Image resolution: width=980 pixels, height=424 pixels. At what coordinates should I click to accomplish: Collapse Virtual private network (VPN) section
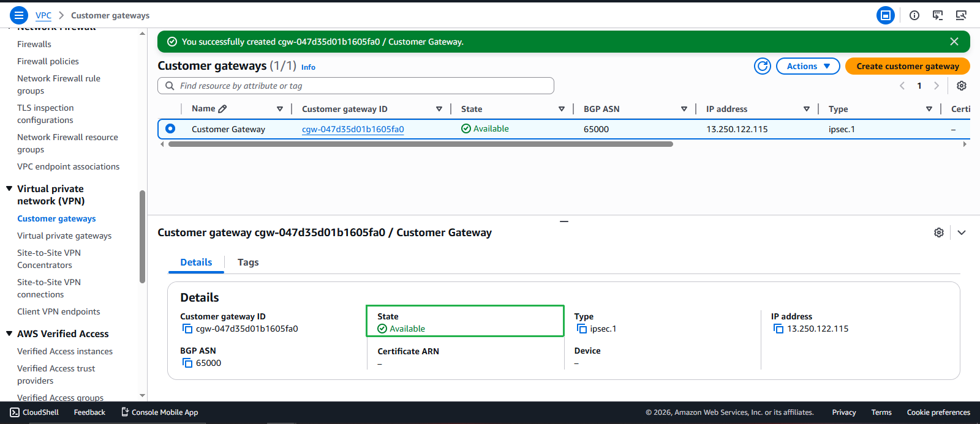tap(9, 188)
